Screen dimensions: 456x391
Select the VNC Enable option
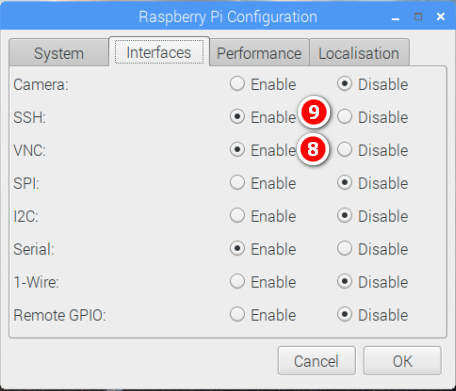tap(237, 150)
